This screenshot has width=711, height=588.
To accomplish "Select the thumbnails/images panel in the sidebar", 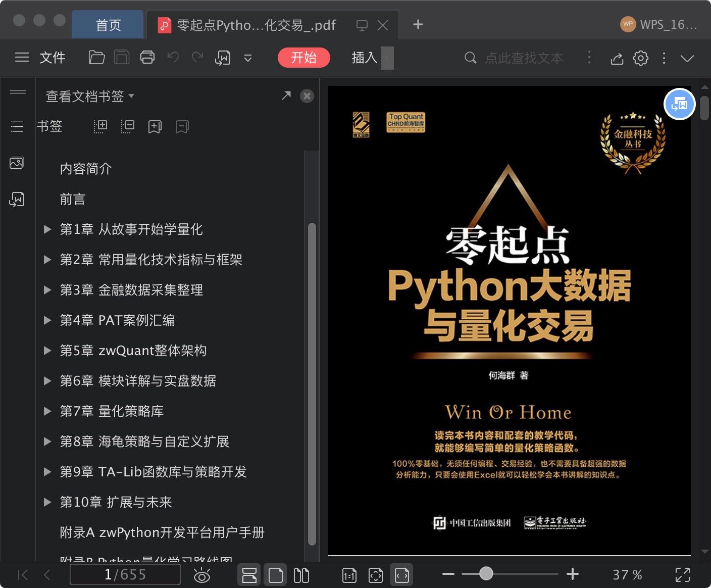I will 17,163.
